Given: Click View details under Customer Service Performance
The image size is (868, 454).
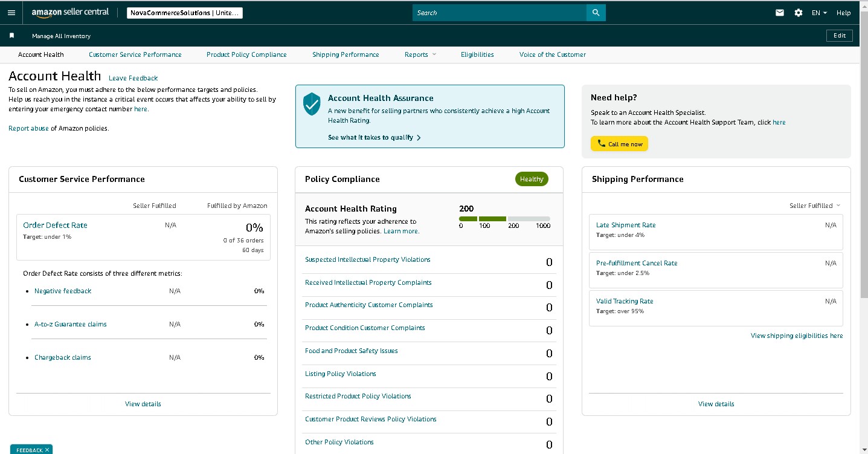Looking at the screenshot, I should click(x=143, y=404).
